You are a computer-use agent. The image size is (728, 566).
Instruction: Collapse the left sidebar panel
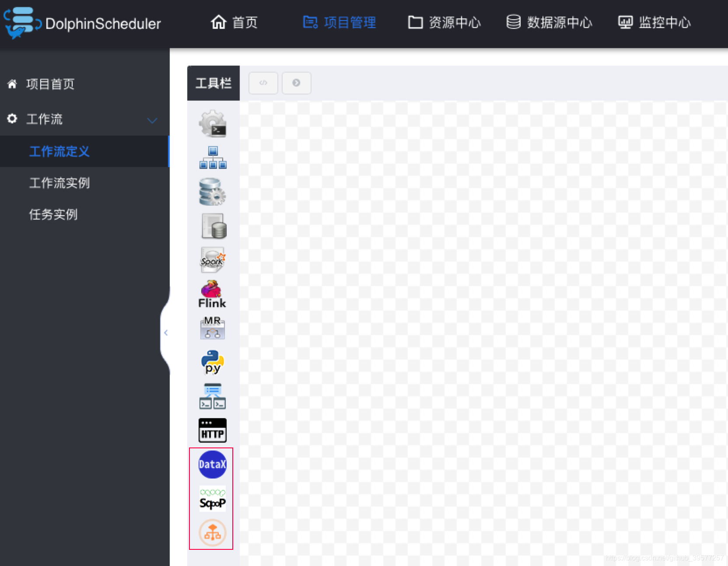(x=166, y=332)
